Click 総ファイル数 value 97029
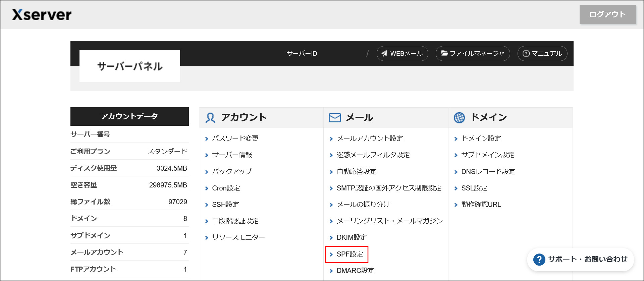The image size is (644, 281). (x=178, y=202)
